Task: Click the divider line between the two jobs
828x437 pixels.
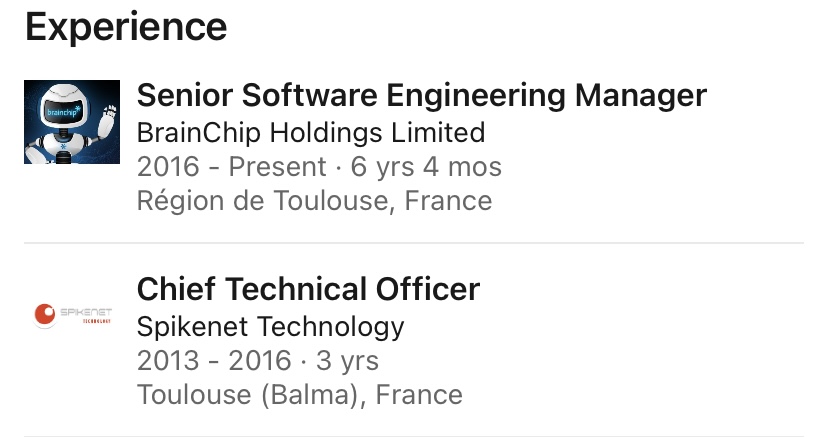Action: [x=414, y=243]
